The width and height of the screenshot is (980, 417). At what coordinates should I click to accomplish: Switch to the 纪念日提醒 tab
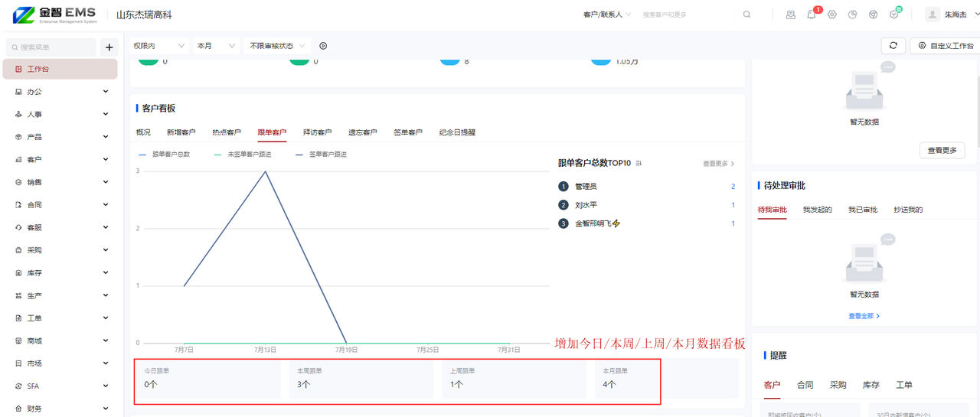(x=457, y=132)
